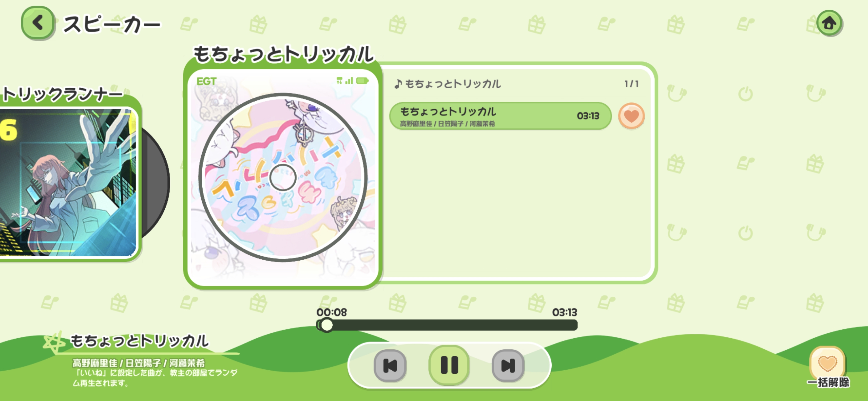Skip to the previous track
This screenshot has height=401, width=868.
tap(390, 366)
